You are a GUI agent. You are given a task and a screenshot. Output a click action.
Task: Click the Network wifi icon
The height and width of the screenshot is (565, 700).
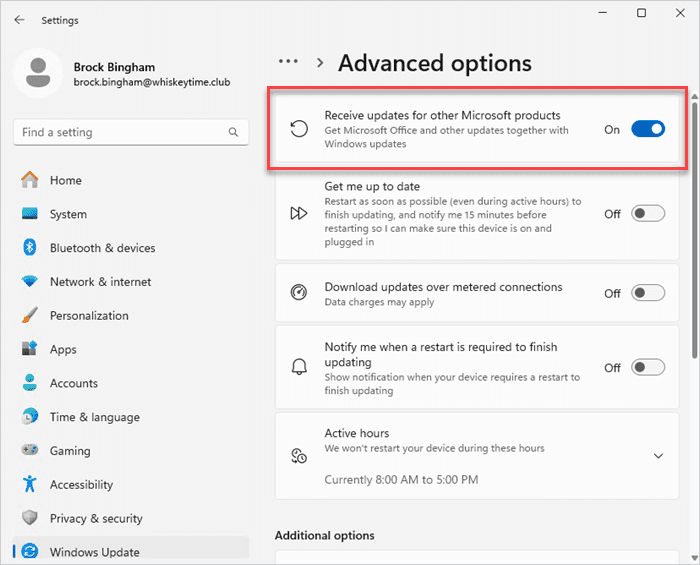[x=29, y=282]
